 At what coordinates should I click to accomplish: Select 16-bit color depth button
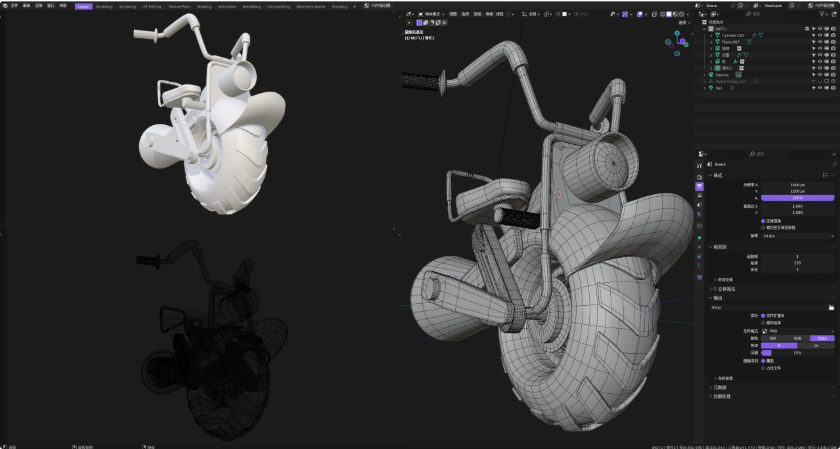815,345
